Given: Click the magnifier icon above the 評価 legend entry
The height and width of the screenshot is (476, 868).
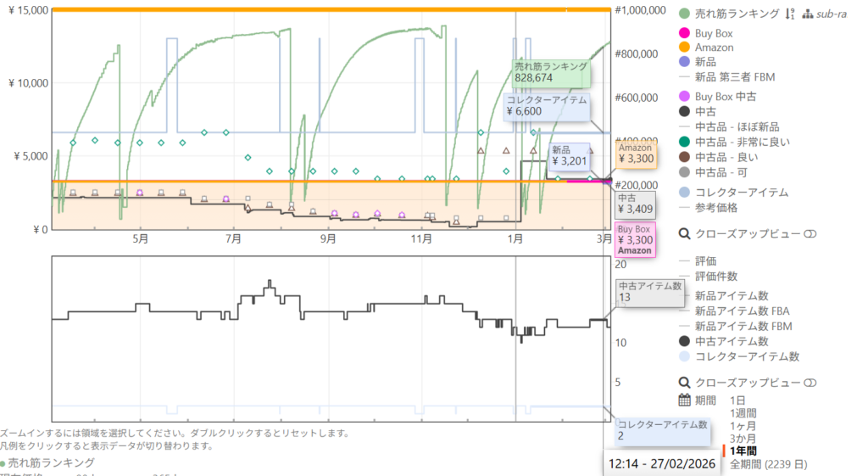Looking at the screenshot, I should [685, 233].
